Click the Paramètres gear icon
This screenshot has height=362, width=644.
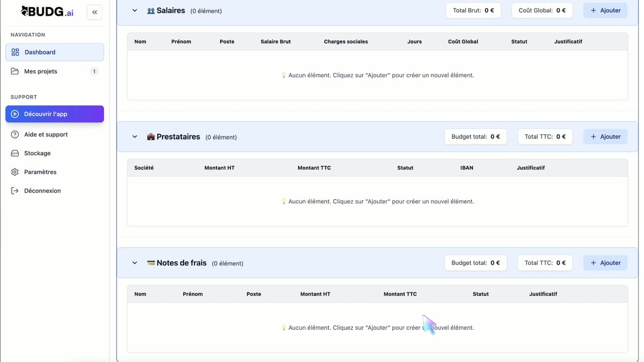tap(15, 172)
